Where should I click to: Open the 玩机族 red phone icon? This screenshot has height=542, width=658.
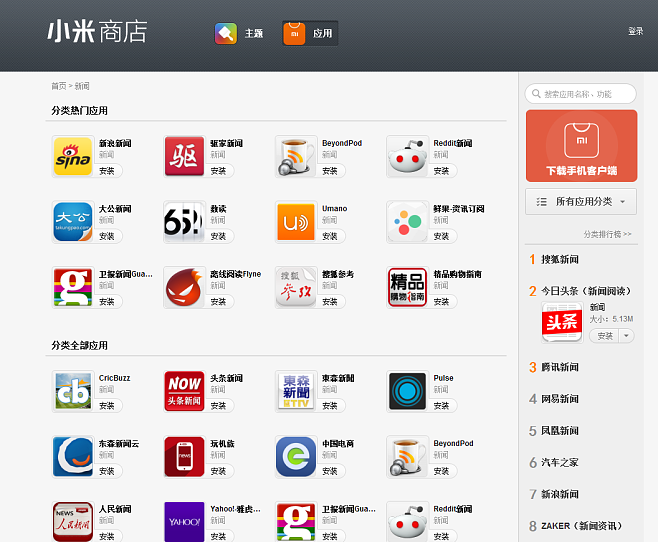184,457
